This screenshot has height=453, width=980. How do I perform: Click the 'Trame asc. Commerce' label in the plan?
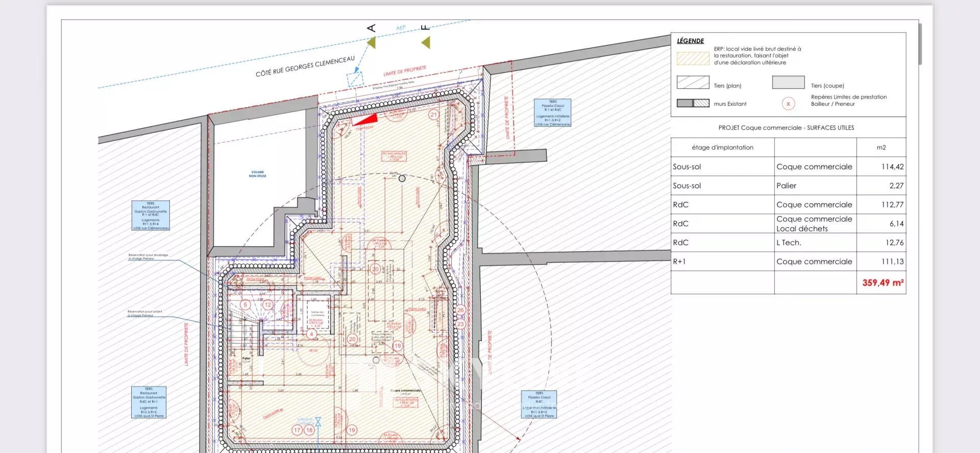click(x=317, y=314)
